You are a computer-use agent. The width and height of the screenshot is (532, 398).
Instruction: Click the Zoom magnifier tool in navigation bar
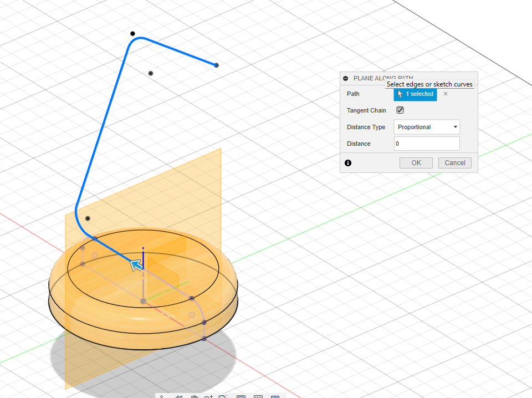point(208,397)
